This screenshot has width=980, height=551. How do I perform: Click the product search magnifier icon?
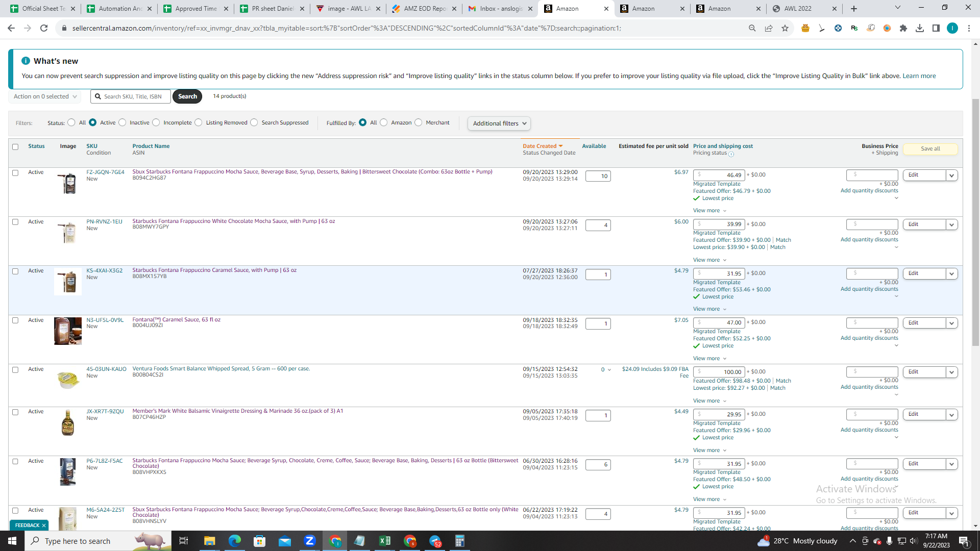pyautogui.click(x=98, y=96)
